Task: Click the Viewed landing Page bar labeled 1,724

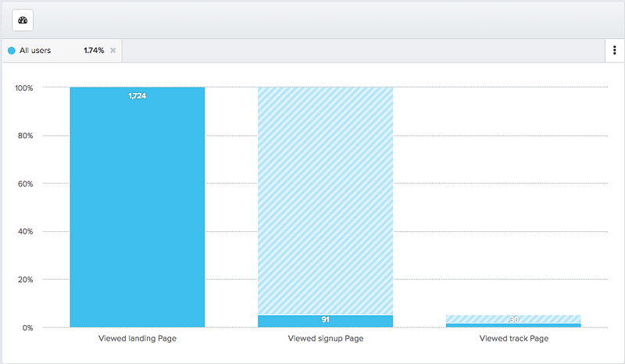Action: click(x=137, y=207)
